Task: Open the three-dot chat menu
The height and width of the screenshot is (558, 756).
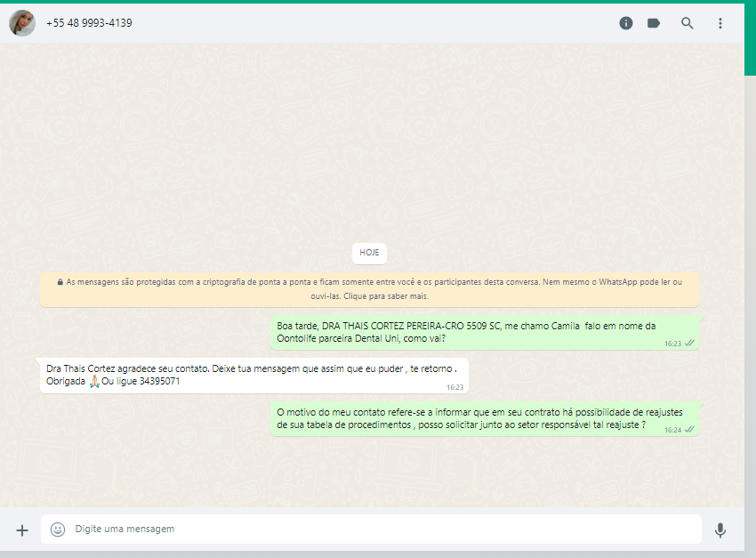Action: [x=720, y=23]
